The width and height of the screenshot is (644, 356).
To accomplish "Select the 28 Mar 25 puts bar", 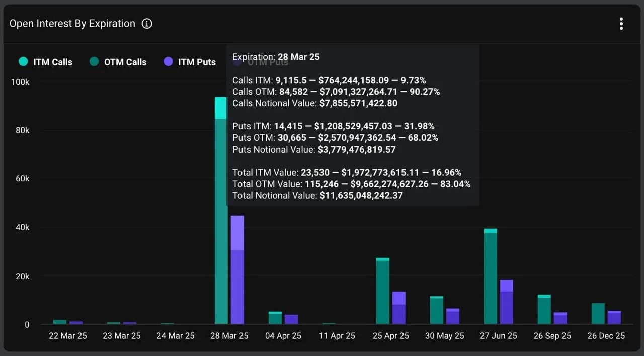I will (x=237, y=269).
